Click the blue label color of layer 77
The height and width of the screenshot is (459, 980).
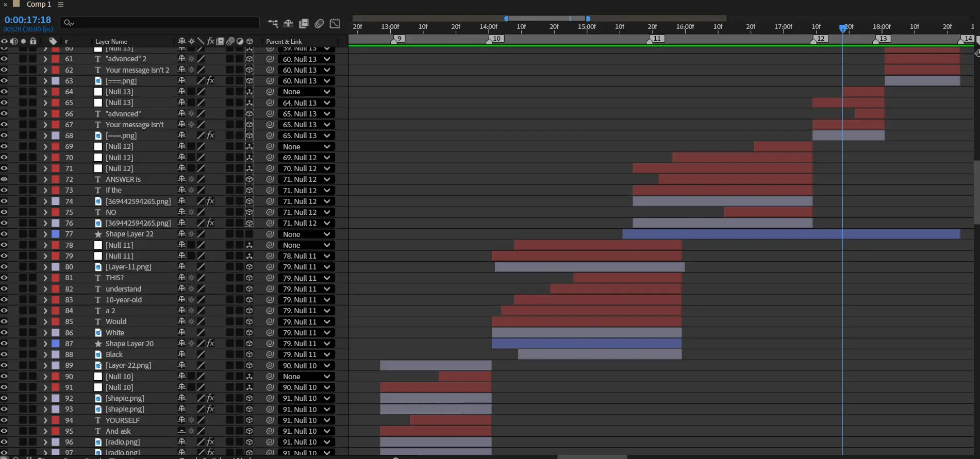pos(55,234)
